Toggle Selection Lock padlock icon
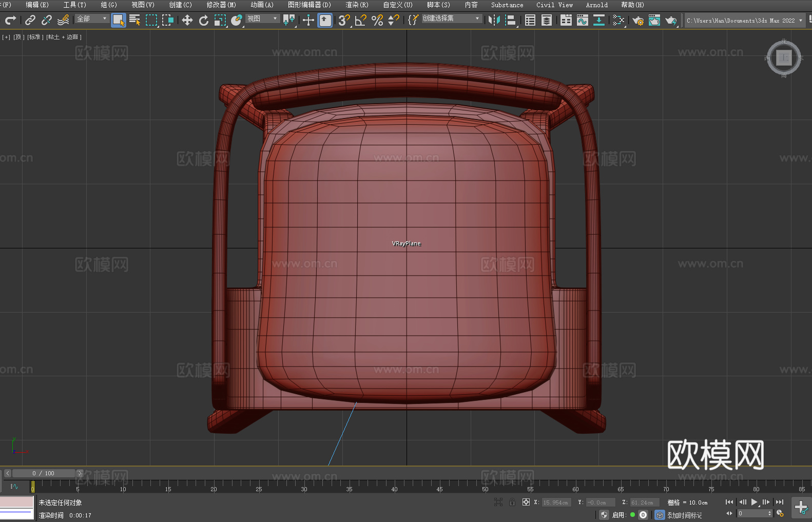The height and width of the screenshot is (522, 812). pyautogui.click(x=512, y=502)
